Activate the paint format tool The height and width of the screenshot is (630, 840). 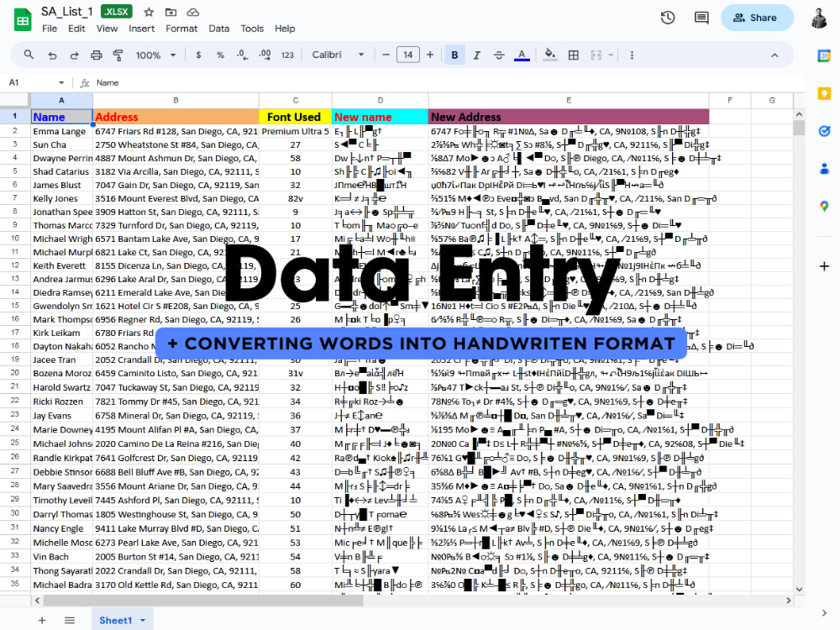118,55
